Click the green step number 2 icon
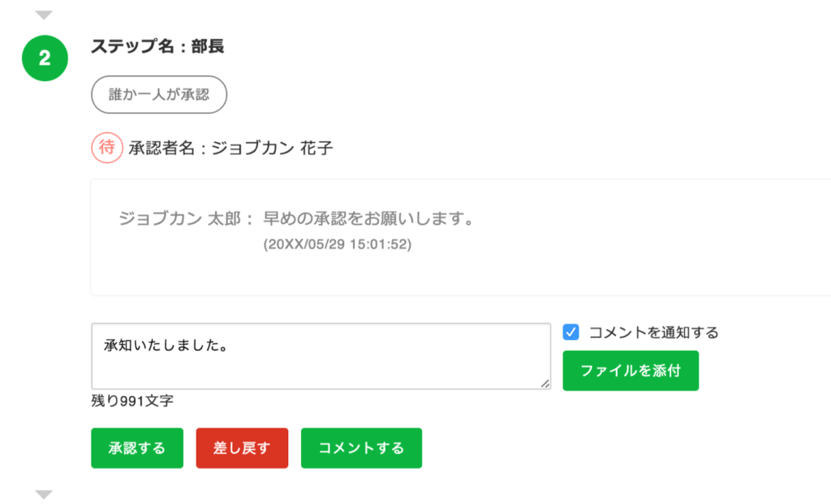Image resolution: width=831 pixels, height=504 pixels. click(x=44, y=58)
